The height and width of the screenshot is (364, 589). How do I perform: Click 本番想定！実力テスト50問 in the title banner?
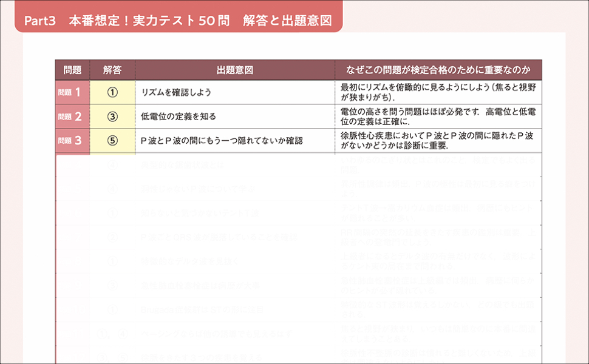pyautogui.click(x=149, y=20)
